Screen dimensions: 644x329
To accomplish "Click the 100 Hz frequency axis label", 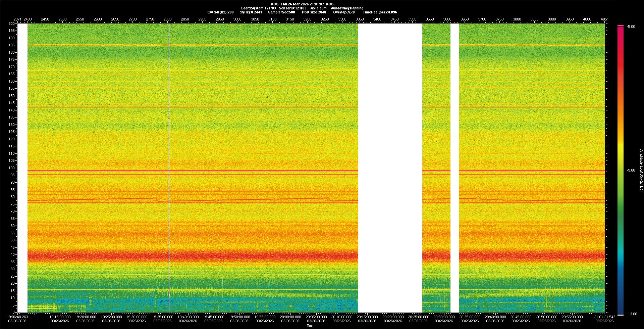I will coord(11,168).
